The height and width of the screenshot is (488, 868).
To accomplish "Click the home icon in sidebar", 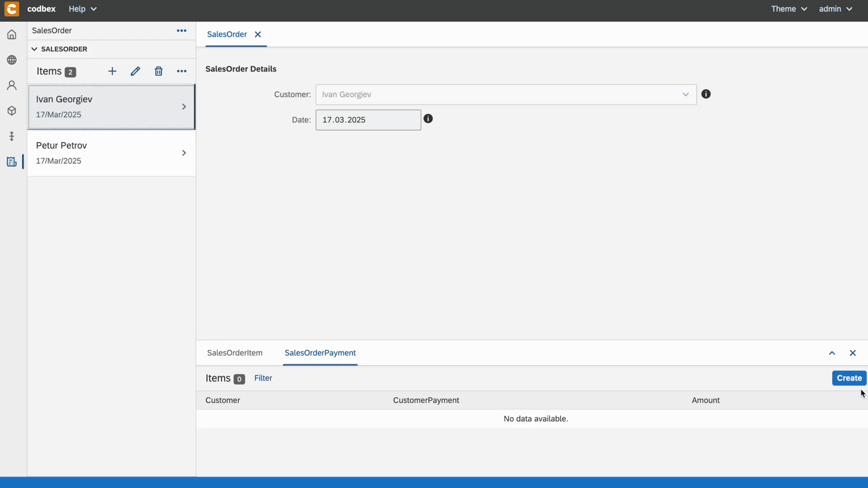I will coord(12,35).
